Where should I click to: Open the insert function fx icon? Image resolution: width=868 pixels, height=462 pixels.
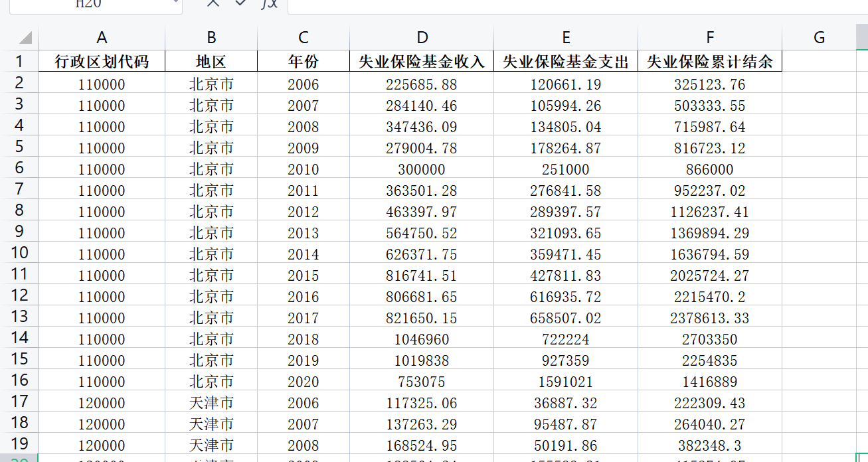coord(269,3)
